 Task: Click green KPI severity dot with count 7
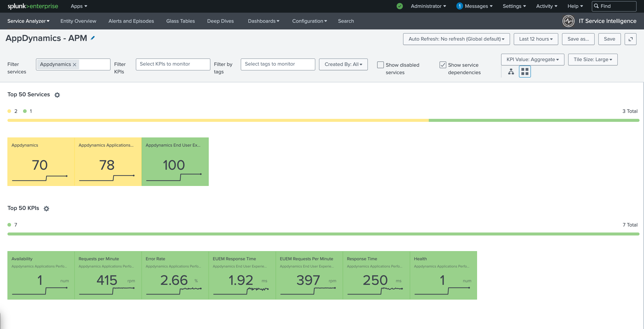click(9, 225)
